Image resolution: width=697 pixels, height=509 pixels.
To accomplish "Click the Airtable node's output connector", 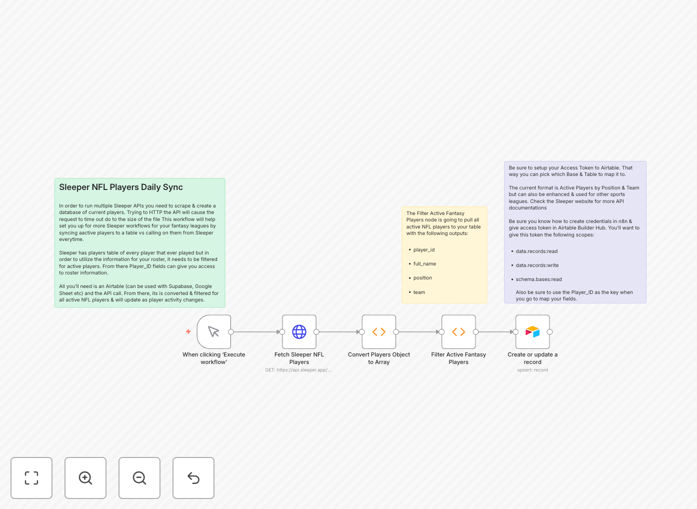I will coord(550,332).
